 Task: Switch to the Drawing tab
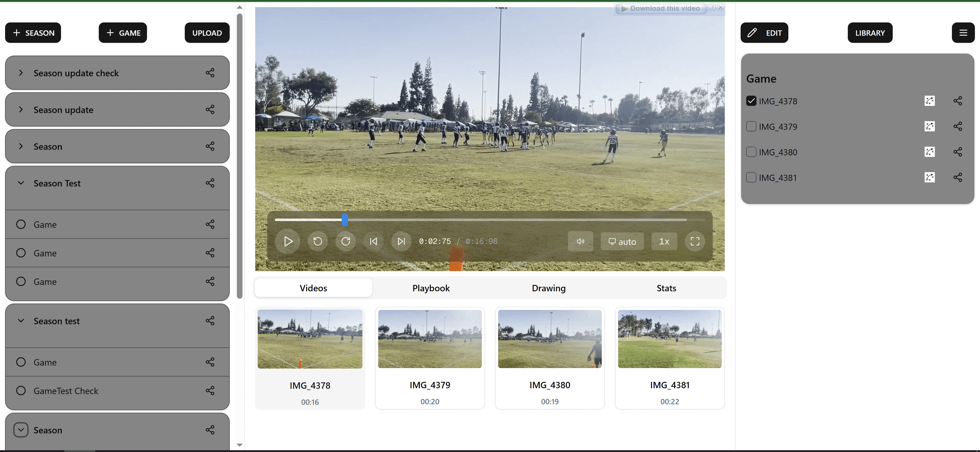[x=549, y=288]
